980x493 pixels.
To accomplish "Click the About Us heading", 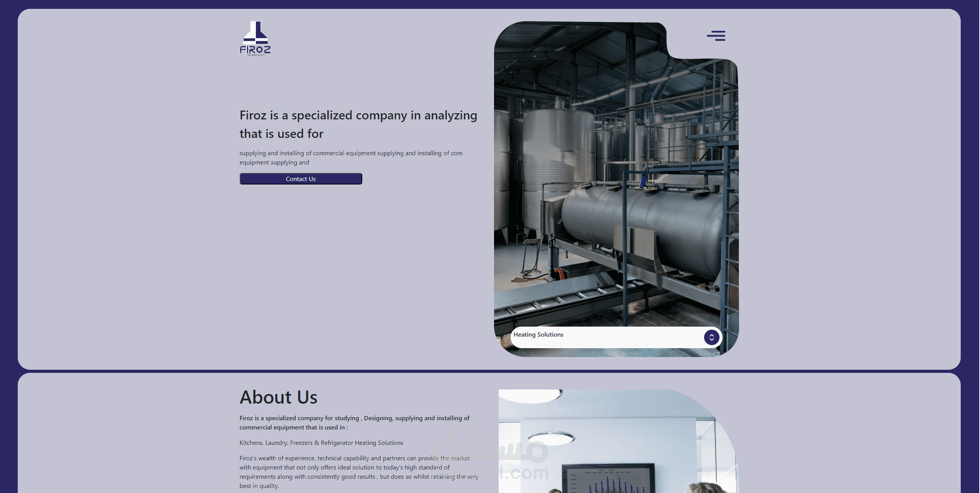I will click(x=278, y=397).
